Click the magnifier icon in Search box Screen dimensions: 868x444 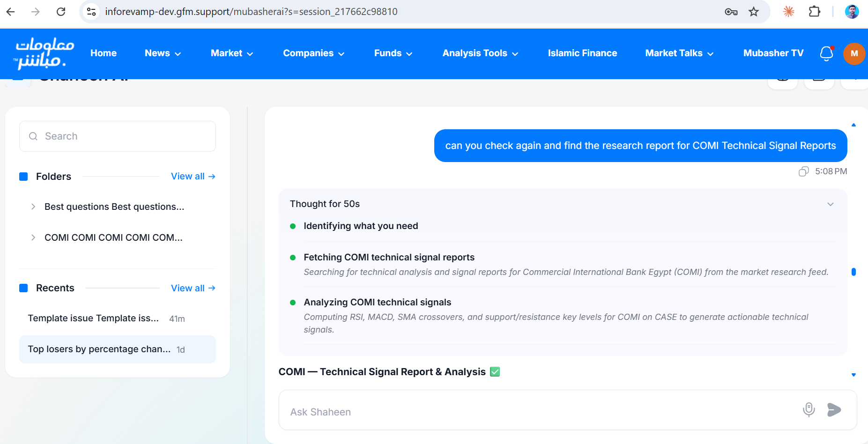click(33, 136)
